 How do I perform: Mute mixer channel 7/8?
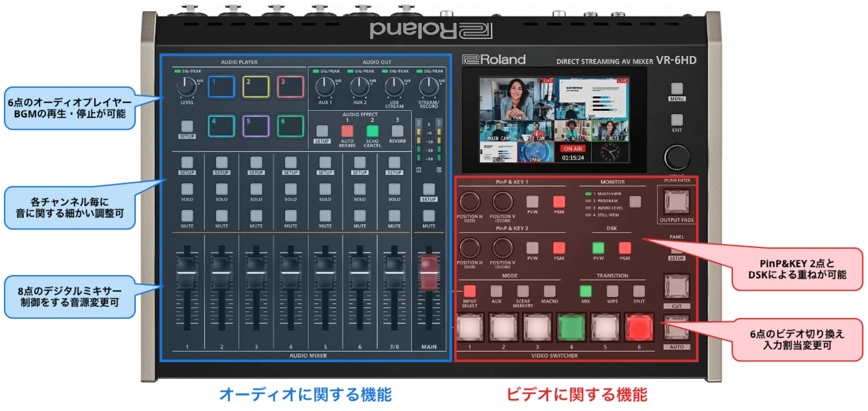[x=394, y=216]
